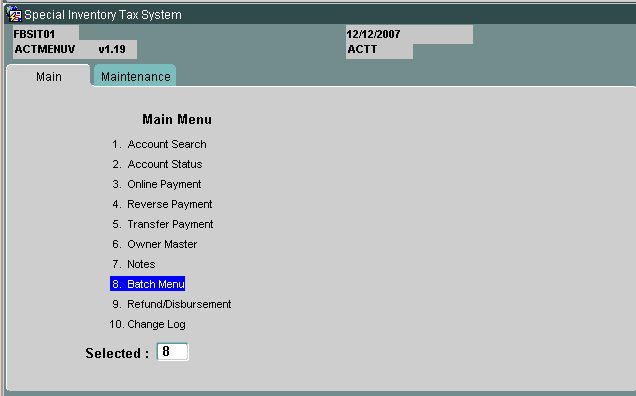Image resolution: width=636 pixels, height=396 pixels.
Task: Click the Main Menu heading
Action: (x=177, y=119)
